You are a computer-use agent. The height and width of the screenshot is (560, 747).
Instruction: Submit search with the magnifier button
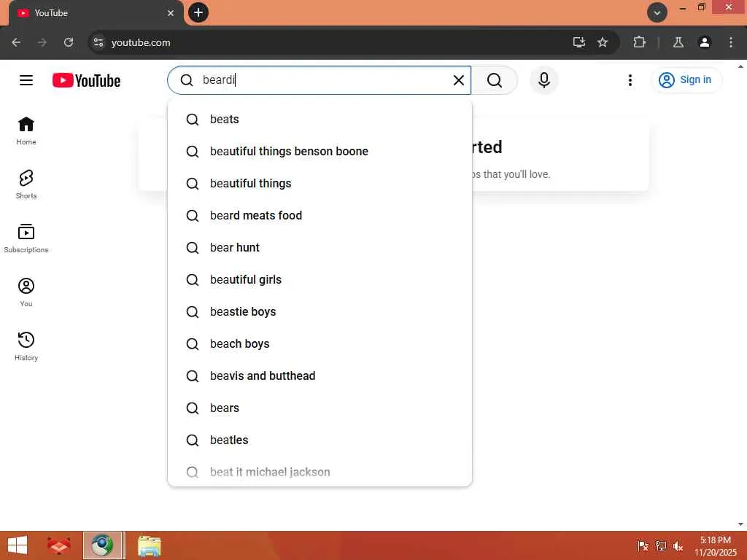click(x=495, y=80)
